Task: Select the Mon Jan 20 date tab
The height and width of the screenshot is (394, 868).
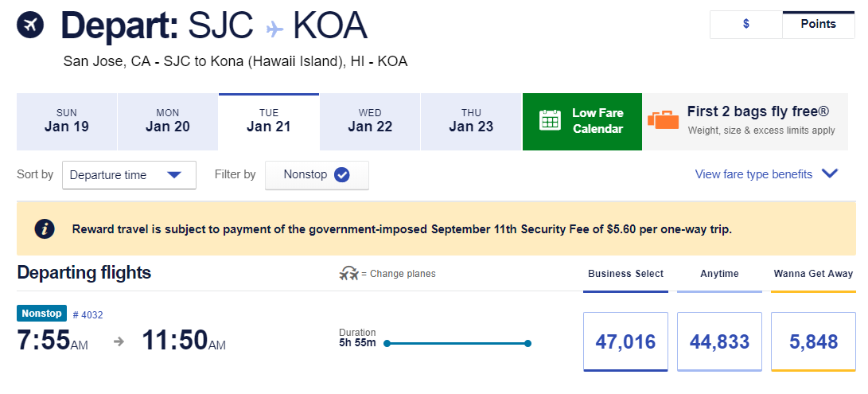Action: 168,121
